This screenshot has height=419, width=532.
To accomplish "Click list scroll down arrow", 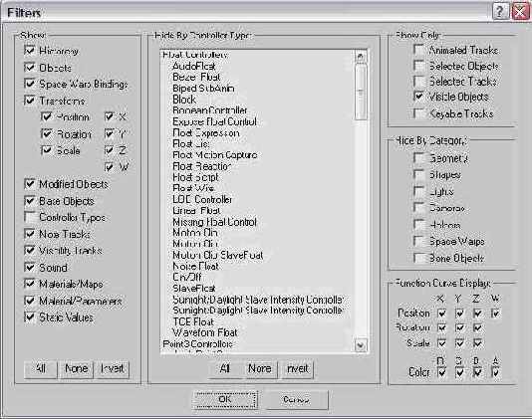I will coord(360,345).
